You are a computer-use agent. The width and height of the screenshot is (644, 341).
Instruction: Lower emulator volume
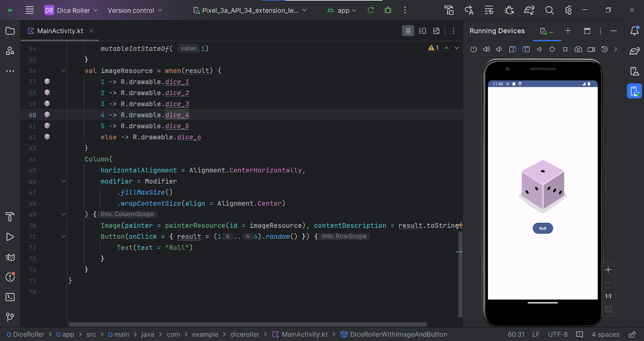coord(499,49)
